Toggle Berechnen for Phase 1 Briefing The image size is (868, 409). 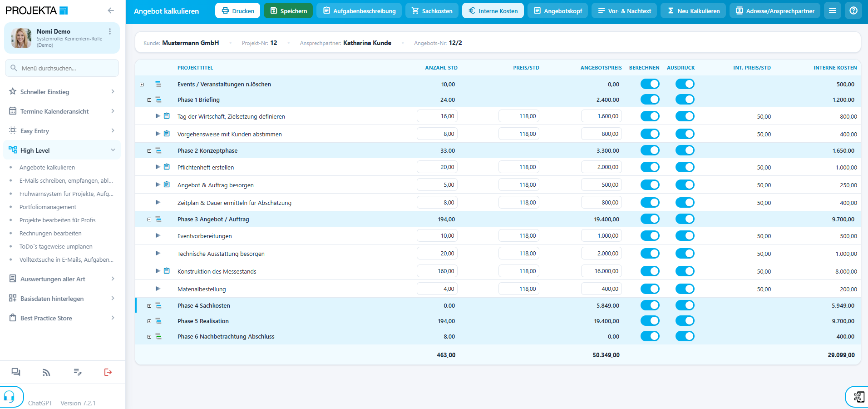pos(650,100)
